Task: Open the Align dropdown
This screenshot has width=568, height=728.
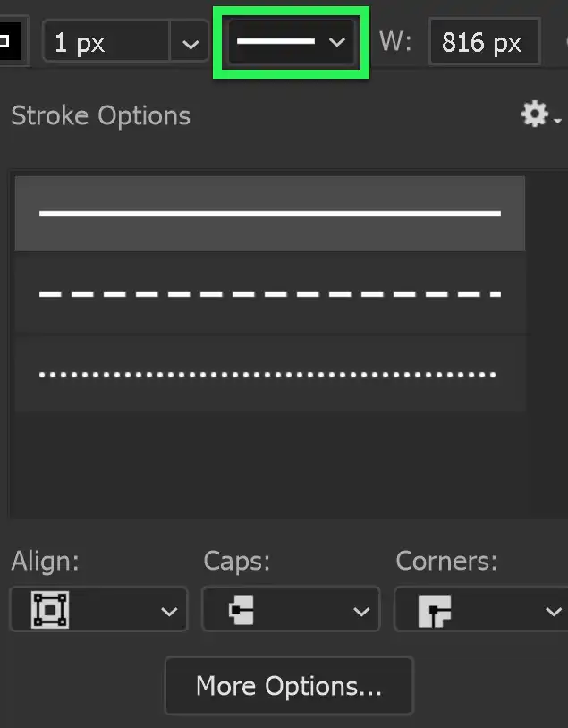Action: coord(169,609)
